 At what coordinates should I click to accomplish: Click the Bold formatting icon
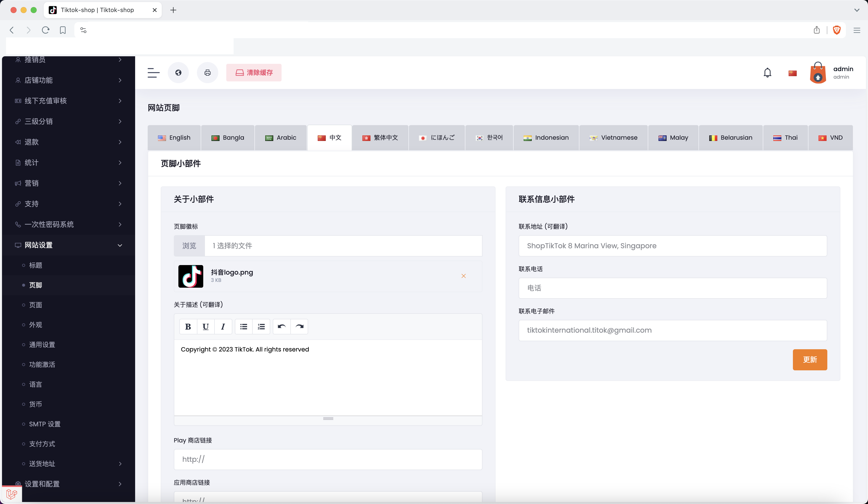coord(188,326)
